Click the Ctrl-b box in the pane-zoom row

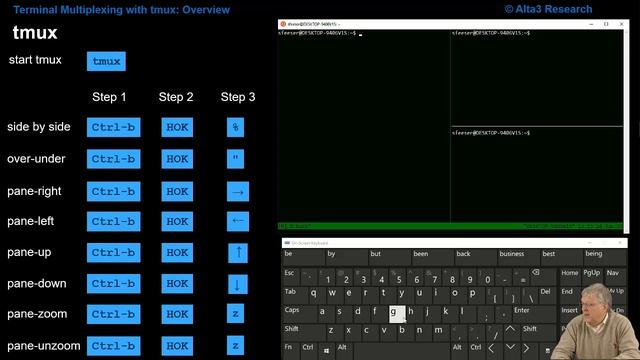click(113, 314)
